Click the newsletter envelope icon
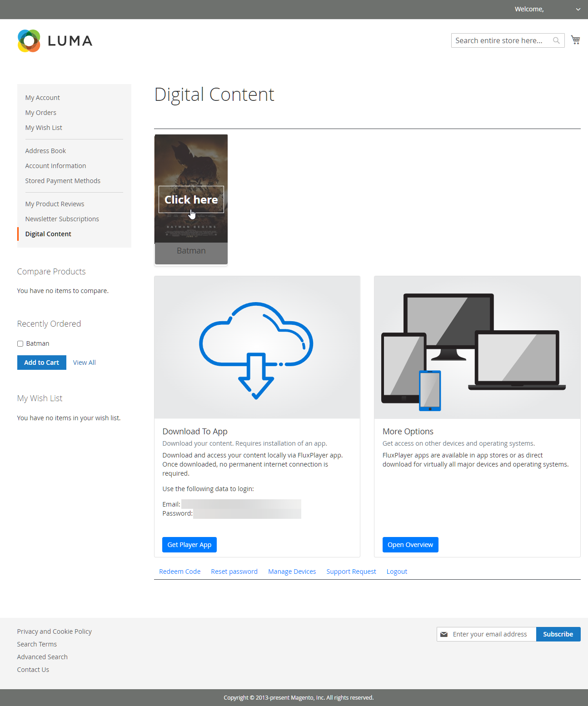This screenshot has width=588, height=706. click(444, 634)
